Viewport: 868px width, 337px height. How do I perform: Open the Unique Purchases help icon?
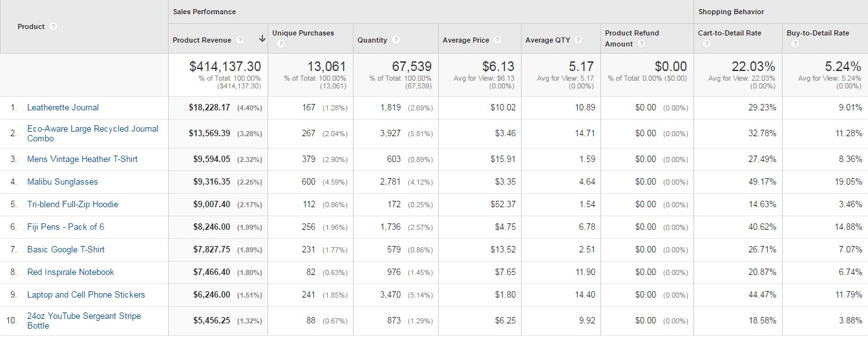point(281,45)
